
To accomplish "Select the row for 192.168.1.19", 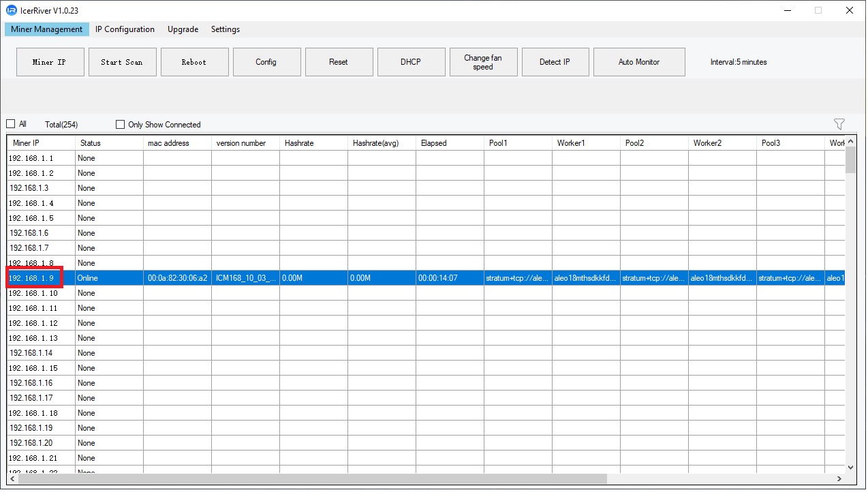I will pyautogui.click(x=427, y=428).
